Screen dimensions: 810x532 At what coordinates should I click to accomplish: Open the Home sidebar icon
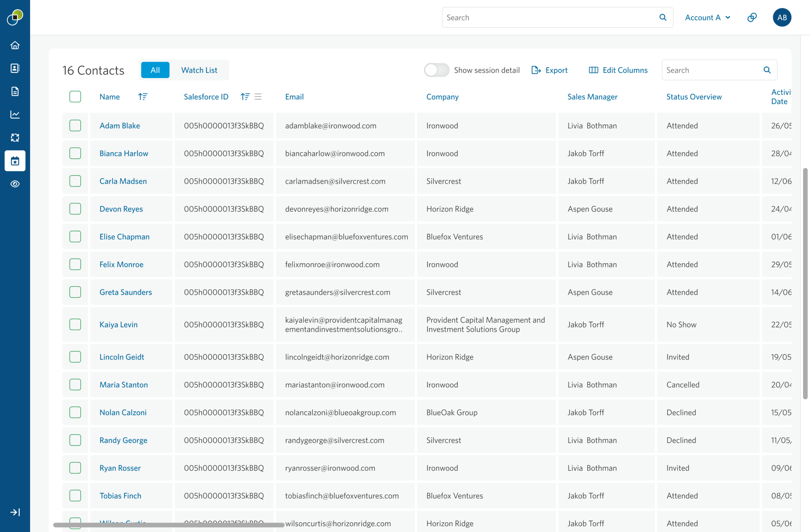[x=15, y=45]
